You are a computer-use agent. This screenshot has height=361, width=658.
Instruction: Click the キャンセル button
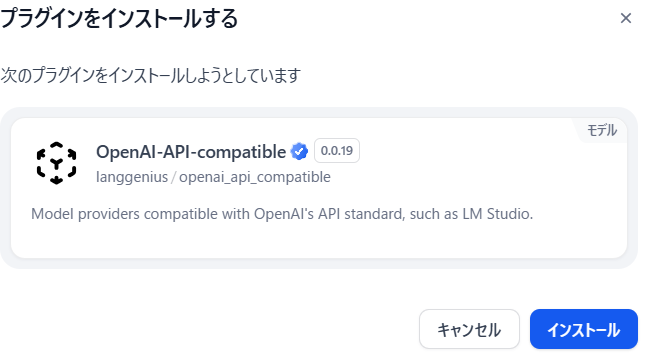[469, 329]
